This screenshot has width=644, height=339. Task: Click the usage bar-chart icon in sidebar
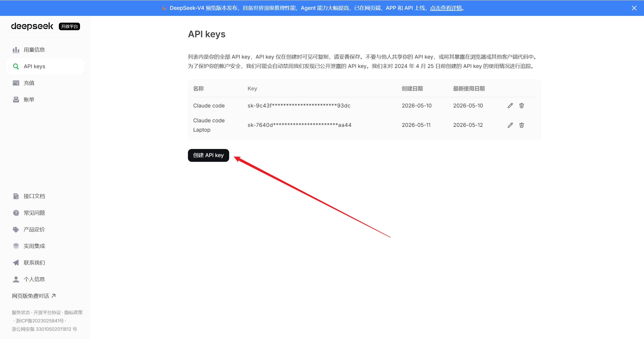coord(16,50)
